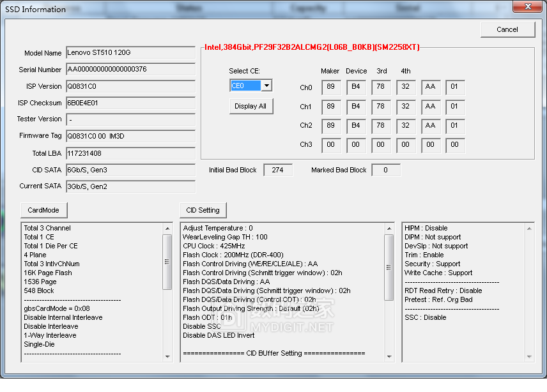Click the Model Name field
Image resolution: width=547 pixels, height=392 pixels.
pos(130,53)
